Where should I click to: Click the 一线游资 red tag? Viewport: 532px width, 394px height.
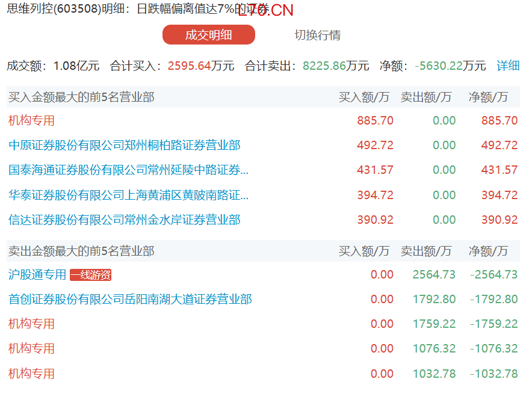90,275
